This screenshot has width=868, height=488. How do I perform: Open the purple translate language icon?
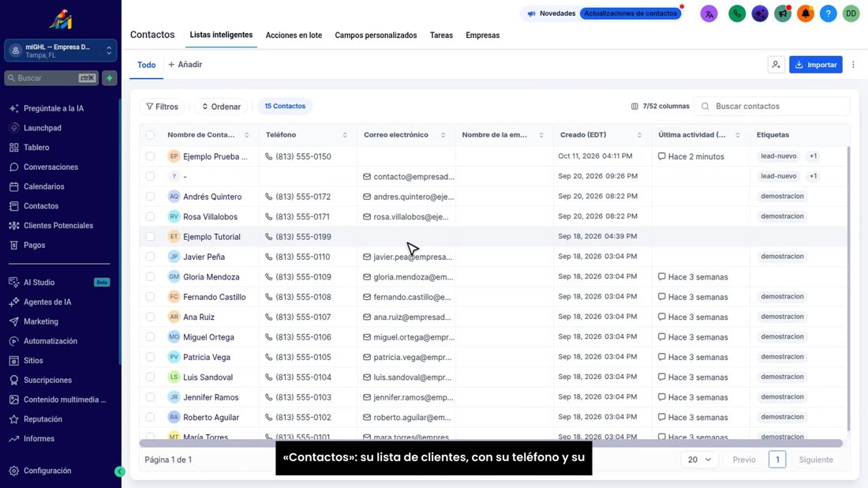709,13
